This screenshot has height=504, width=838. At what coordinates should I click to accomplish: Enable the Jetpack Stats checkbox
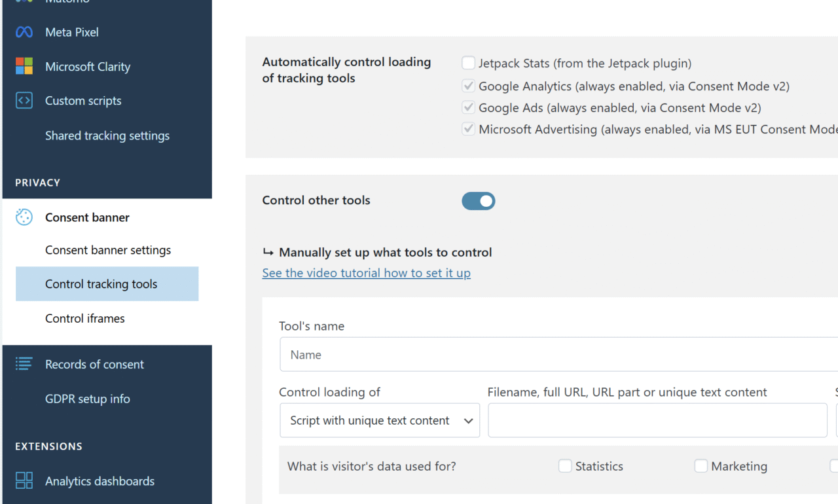point(468,63)
